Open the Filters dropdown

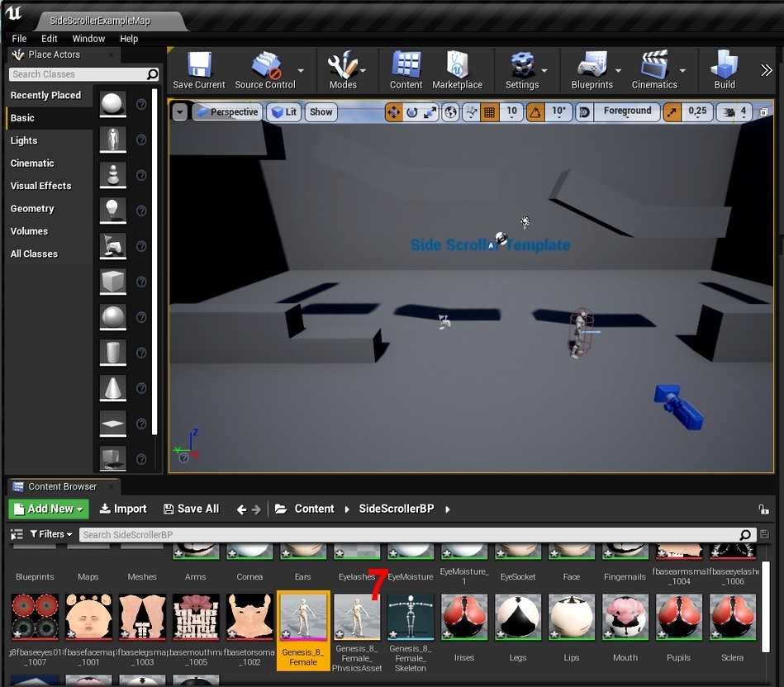[51, 534]
